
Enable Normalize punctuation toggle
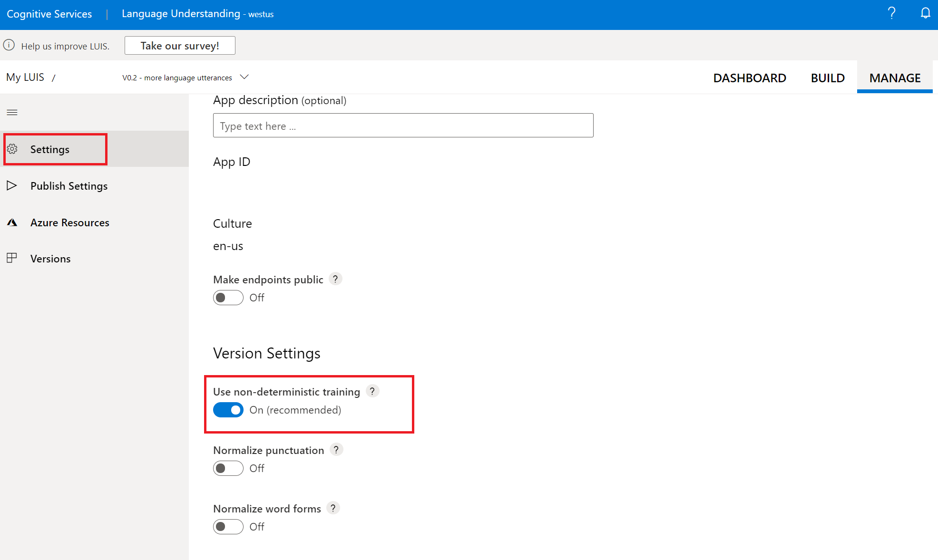pos(228,468)
